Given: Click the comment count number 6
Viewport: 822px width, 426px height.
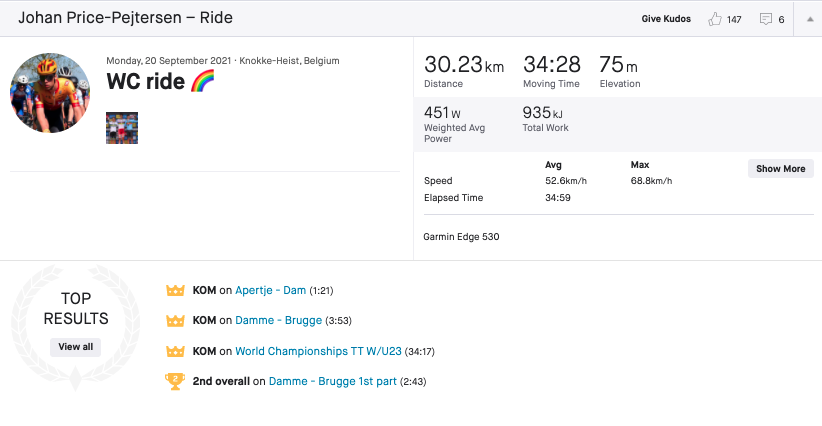Looking at the screenshot, I should point(781,19).
